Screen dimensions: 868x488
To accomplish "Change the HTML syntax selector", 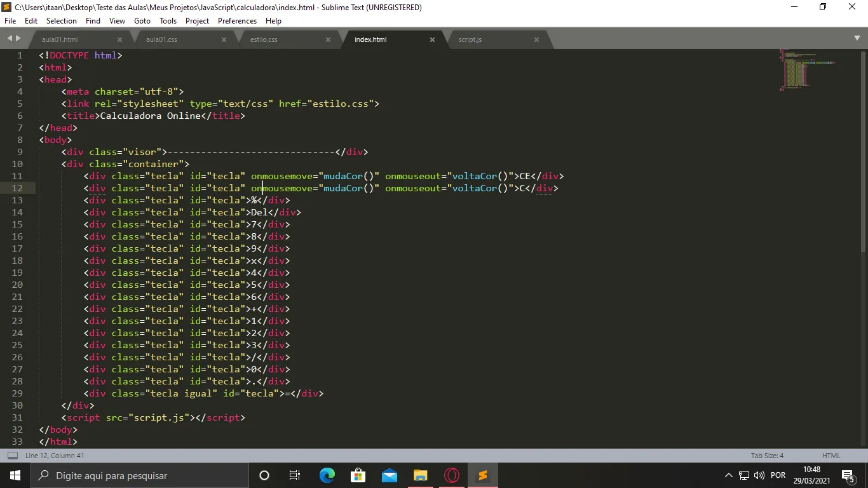I will [x=831, y=456].
